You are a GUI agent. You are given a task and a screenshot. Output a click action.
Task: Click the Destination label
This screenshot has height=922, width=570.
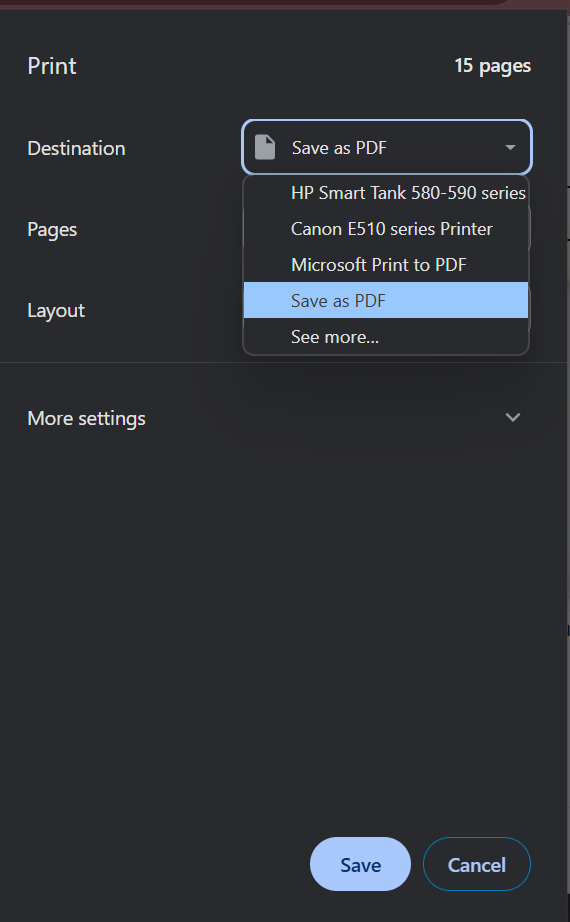click(76, 148)
